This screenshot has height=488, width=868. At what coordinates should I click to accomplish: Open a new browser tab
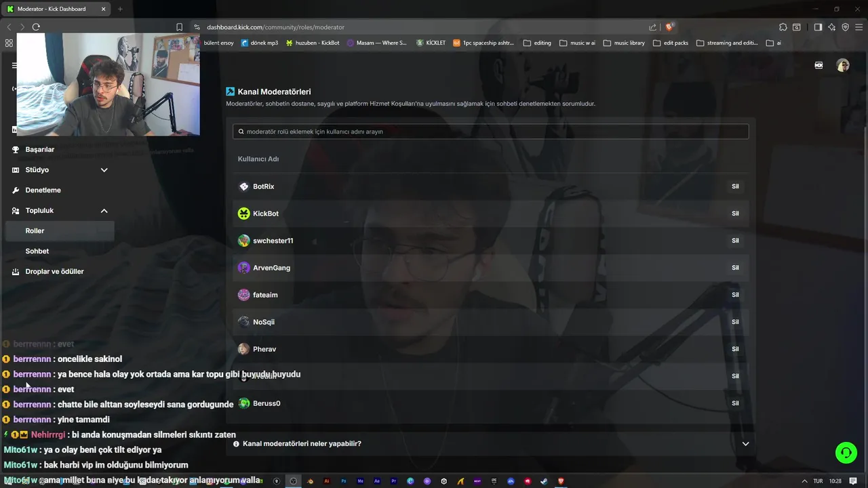[120, 9]
